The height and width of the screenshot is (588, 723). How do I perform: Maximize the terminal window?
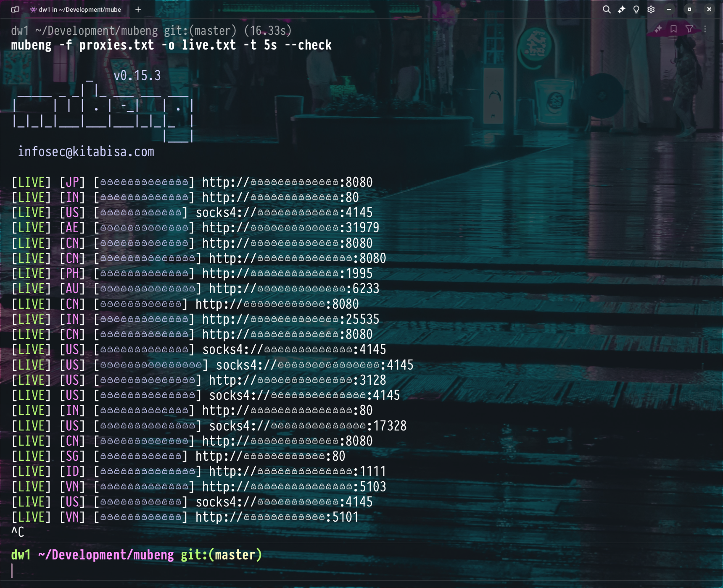pos(689,9)
